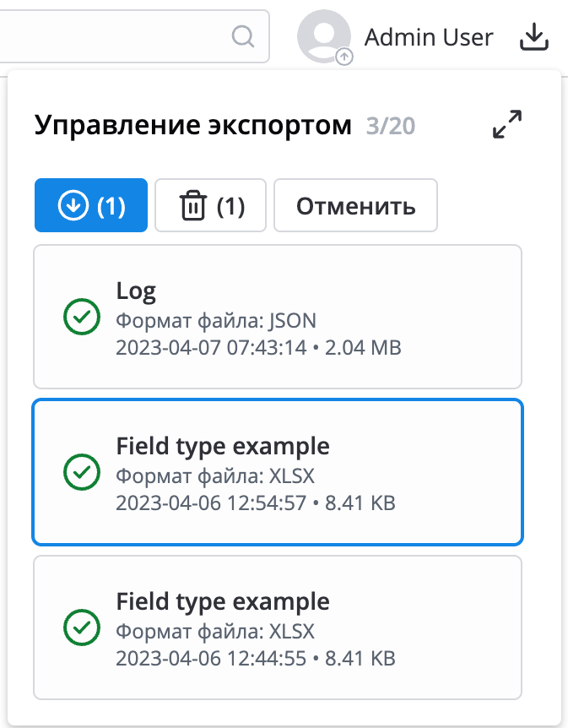Expand the export manager with the arrows icon
This screenshot has width=568, height=728.
506,125
